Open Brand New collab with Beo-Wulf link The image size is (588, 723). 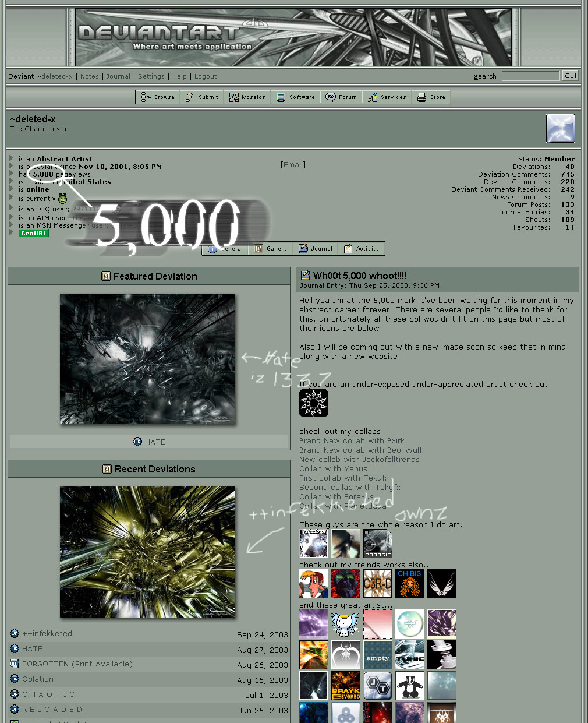pos(361,450)
